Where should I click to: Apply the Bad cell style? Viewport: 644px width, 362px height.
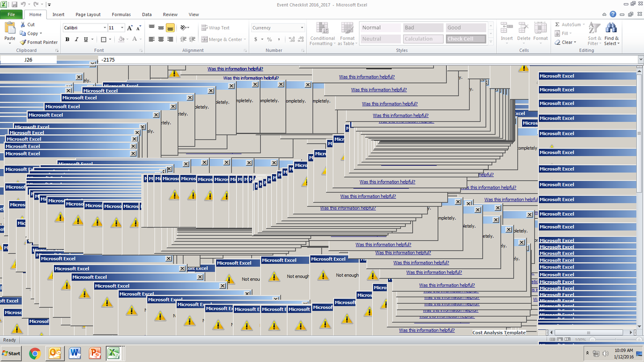pyautogui.click(x=423, y=27)
